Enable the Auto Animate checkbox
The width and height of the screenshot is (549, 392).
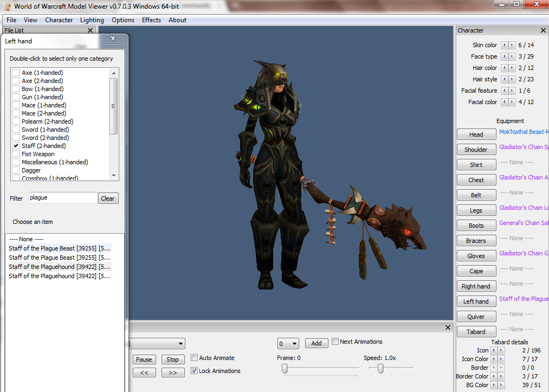[195, 358]
